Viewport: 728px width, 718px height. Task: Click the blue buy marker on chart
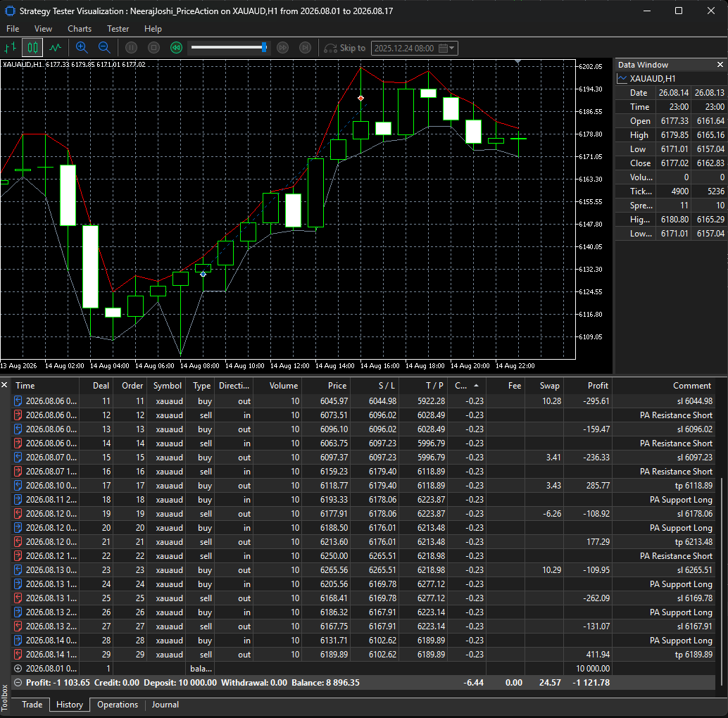coord(203,274)
